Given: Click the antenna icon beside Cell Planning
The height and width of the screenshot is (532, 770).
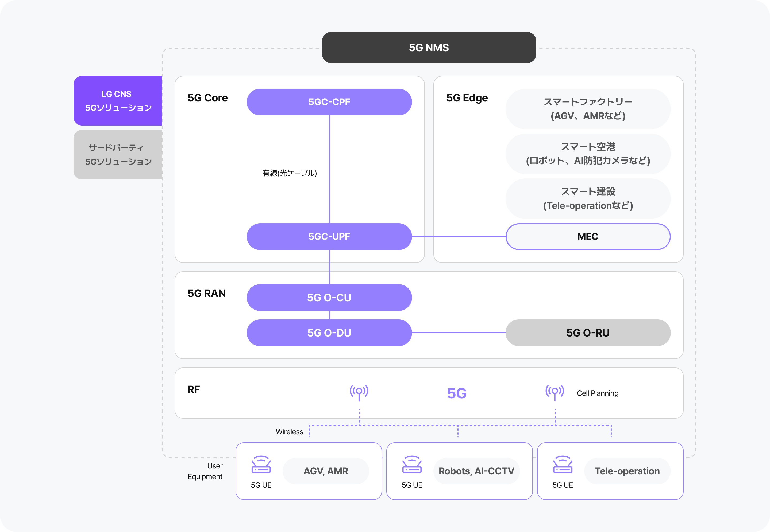Looking at the screenshot, I should [x=555, y=392].
